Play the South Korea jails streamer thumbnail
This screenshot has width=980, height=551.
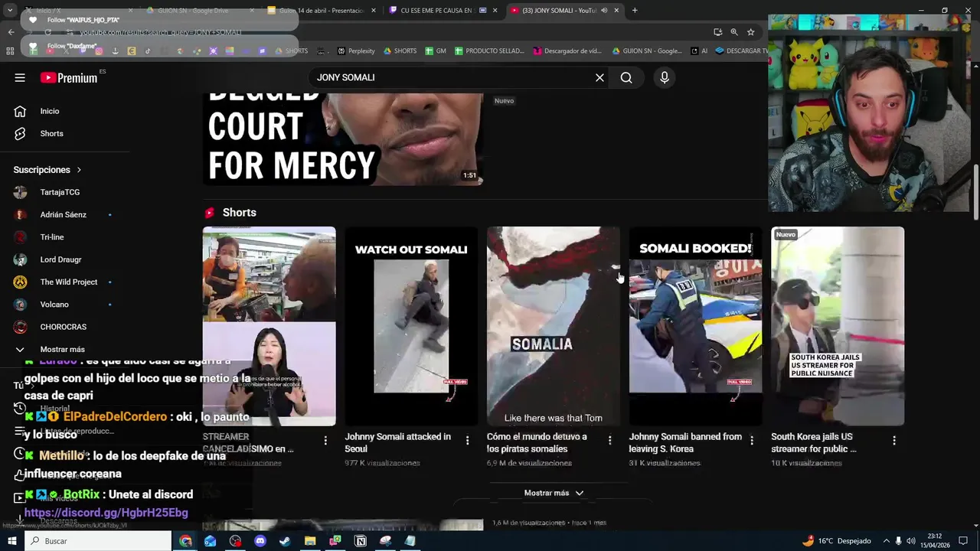838,326
